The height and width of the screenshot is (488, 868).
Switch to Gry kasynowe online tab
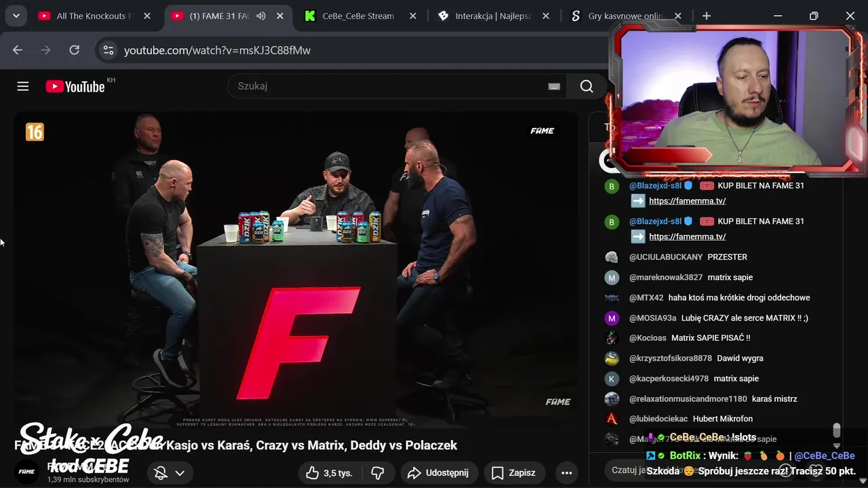(x=625, y=16)
